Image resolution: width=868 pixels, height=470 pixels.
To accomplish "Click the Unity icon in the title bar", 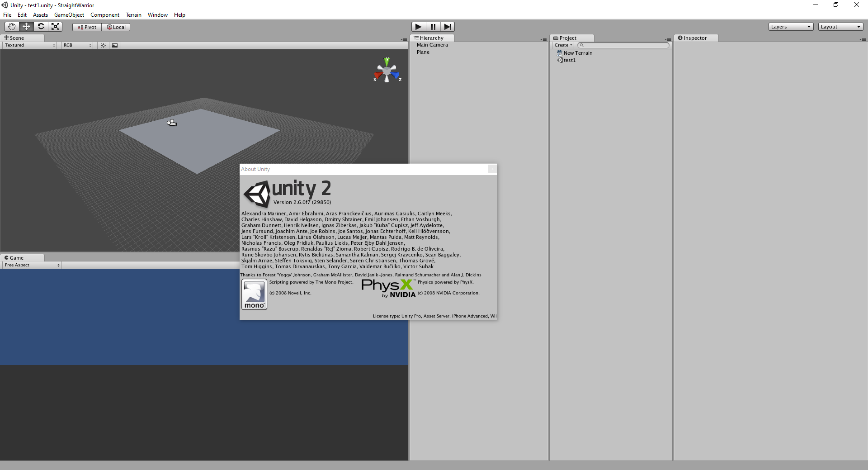I will (x=5, y=5).
